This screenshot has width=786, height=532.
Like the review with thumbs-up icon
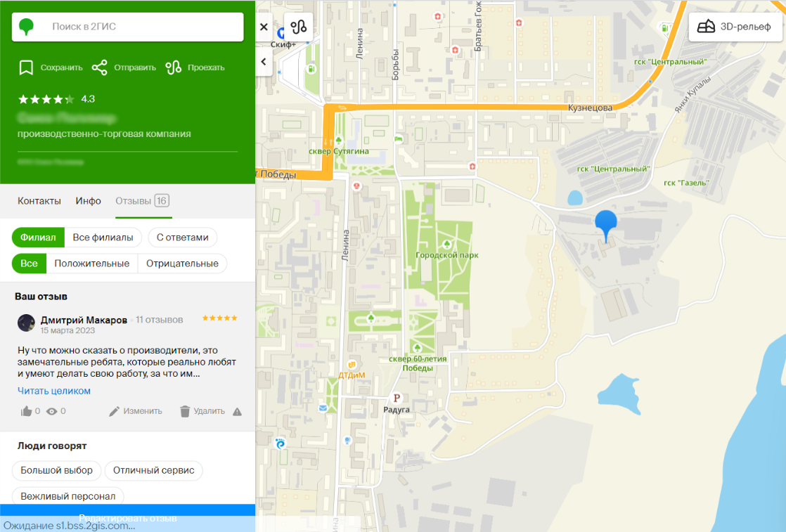tap(26, 411)
